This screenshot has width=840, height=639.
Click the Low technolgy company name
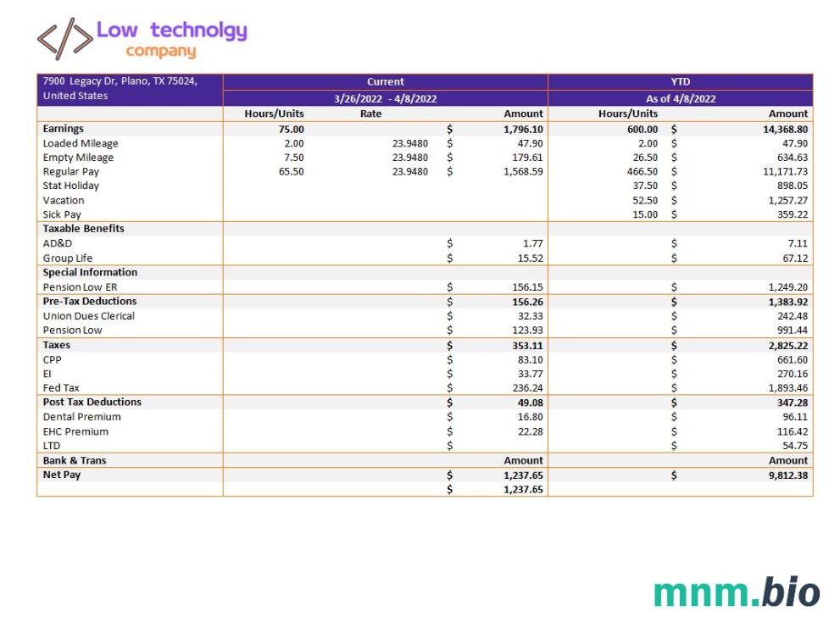[171, 39]
